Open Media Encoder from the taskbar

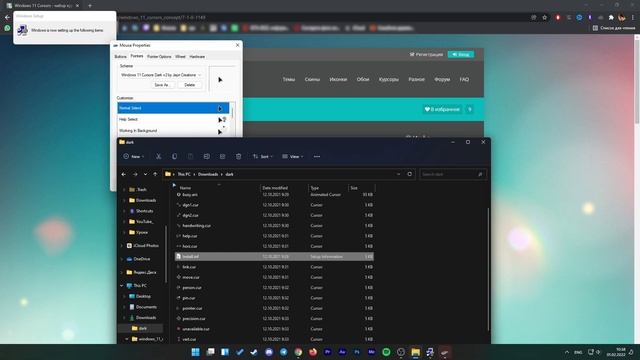[x=371, y=352]
